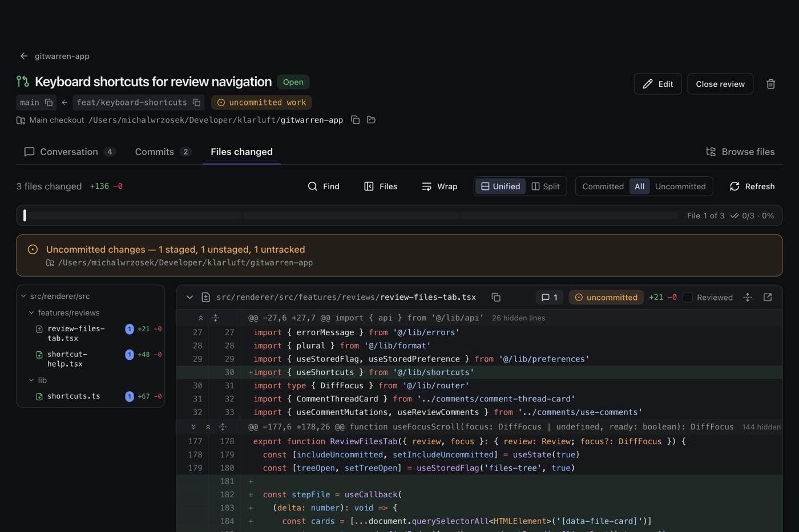
Task: Show only Uncommitted changes
Action: (x=680, y=186)
